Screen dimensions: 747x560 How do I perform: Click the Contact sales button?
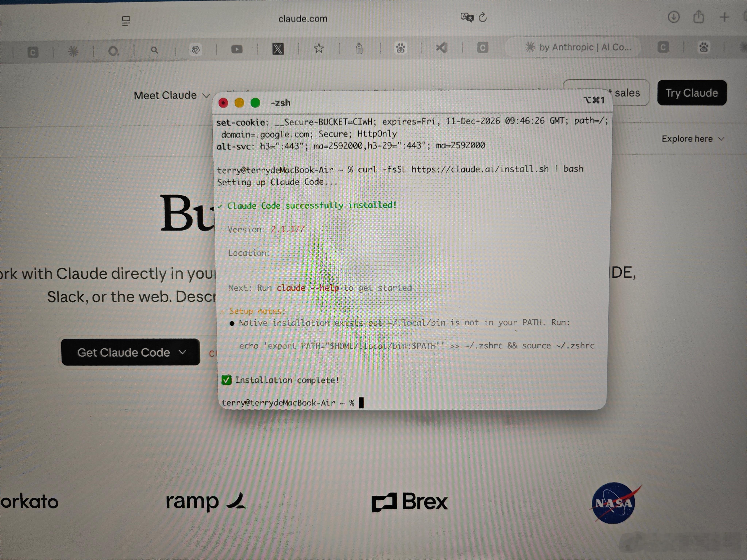click(606, 92)
